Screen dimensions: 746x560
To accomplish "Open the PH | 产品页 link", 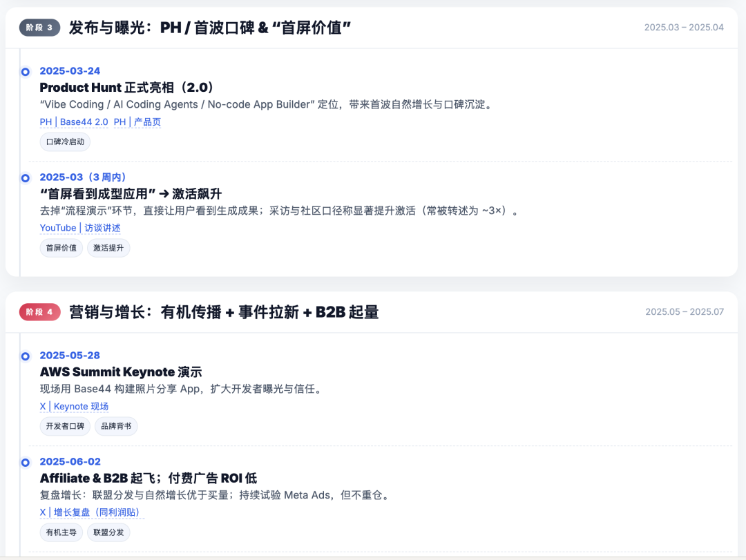I will point(137,122).
